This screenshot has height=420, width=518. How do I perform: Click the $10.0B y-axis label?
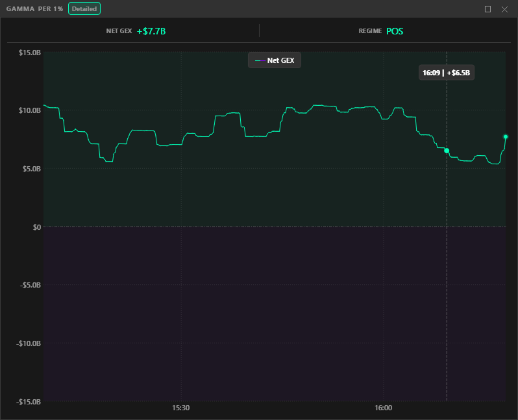point(30,110)
